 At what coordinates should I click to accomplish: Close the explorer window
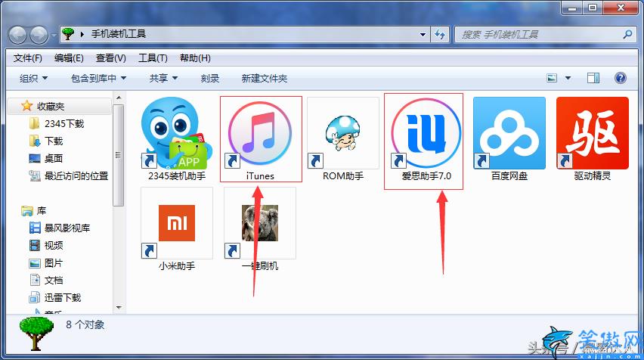(621, 7)
